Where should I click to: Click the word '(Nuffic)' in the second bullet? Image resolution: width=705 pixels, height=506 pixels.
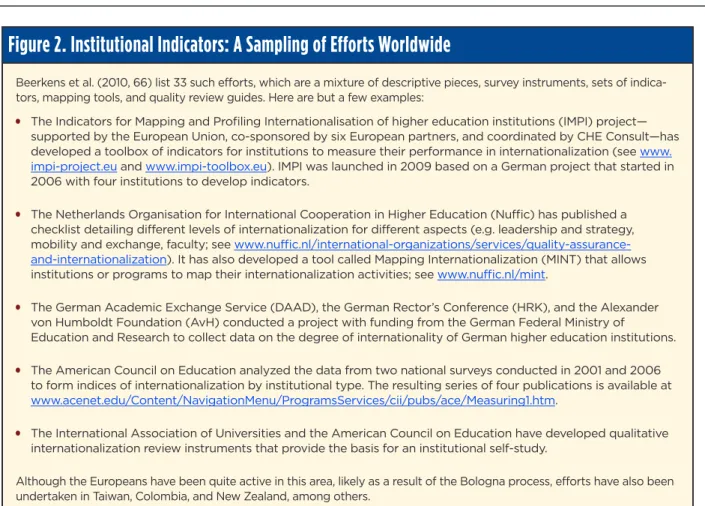point(512,215)
